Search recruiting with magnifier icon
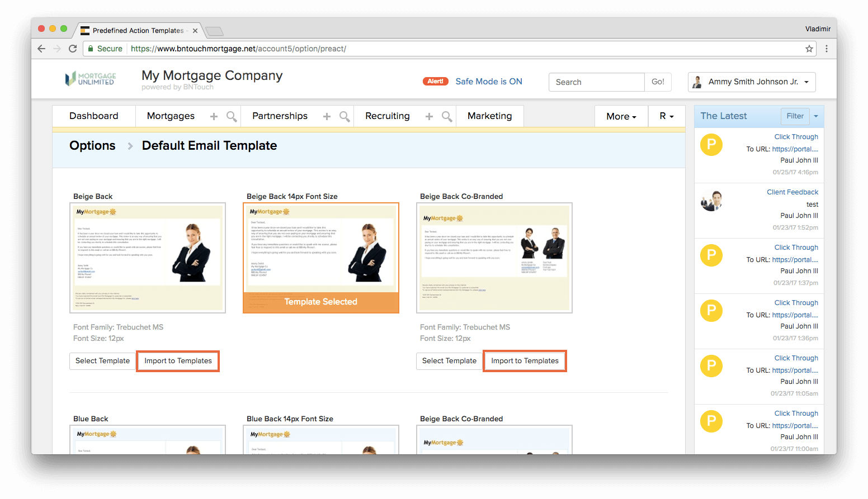The image size is (868, 499). coord(447,116)
